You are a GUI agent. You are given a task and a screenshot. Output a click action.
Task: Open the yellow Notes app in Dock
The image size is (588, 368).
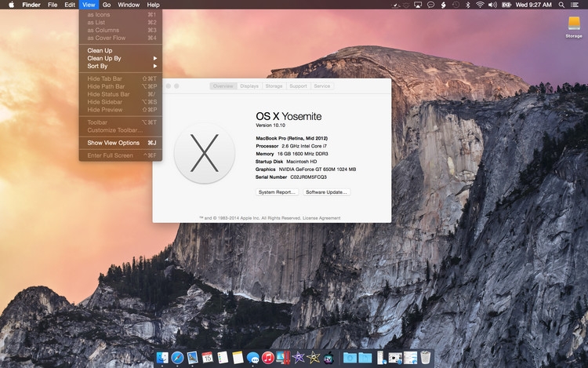coord(238,358)
